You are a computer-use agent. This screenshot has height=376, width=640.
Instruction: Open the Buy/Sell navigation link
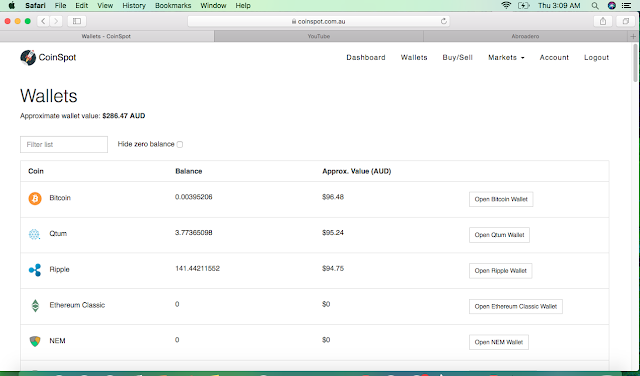tap(458, 58)
